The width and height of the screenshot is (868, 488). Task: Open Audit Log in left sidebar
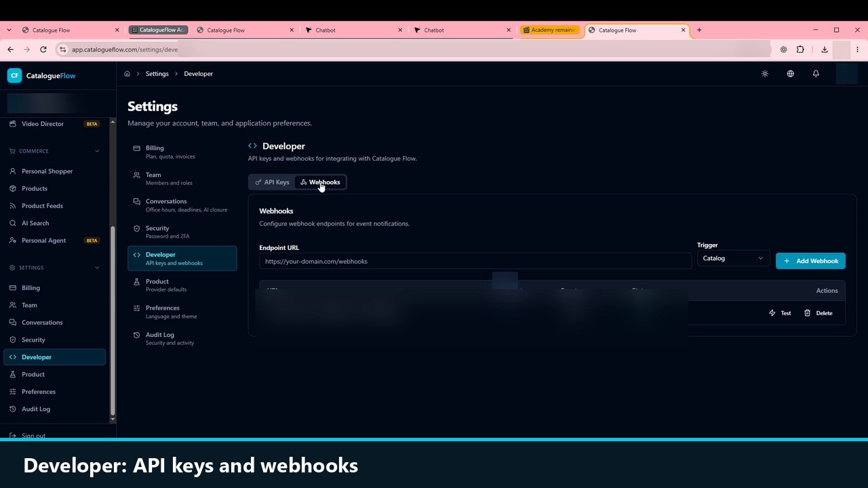[54, 409]
